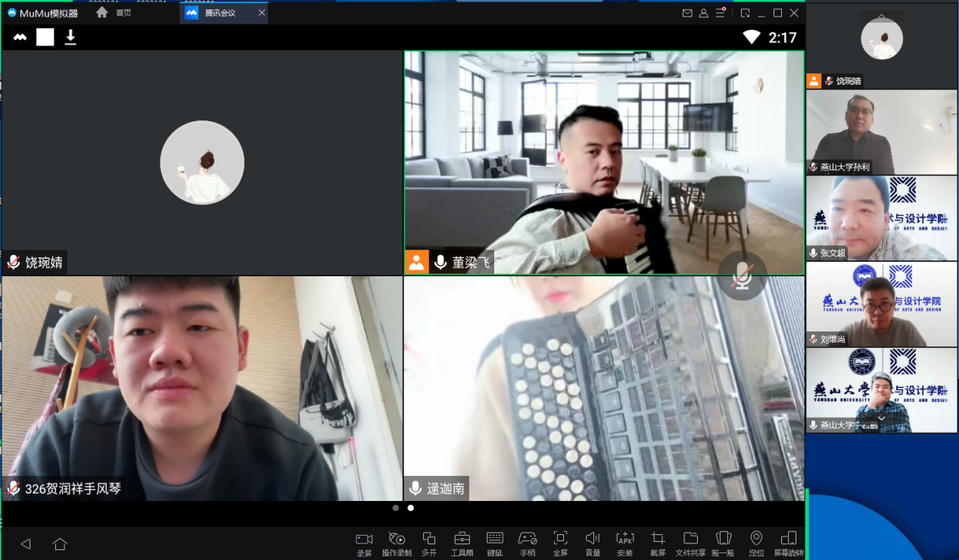
Task: Expand the chevron at bottom of participant strip
Action: [881, 418]
